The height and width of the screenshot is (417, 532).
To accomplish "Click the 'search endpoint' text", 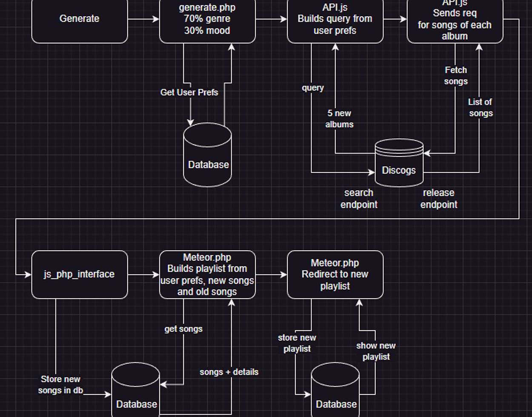I will [359, 199].
